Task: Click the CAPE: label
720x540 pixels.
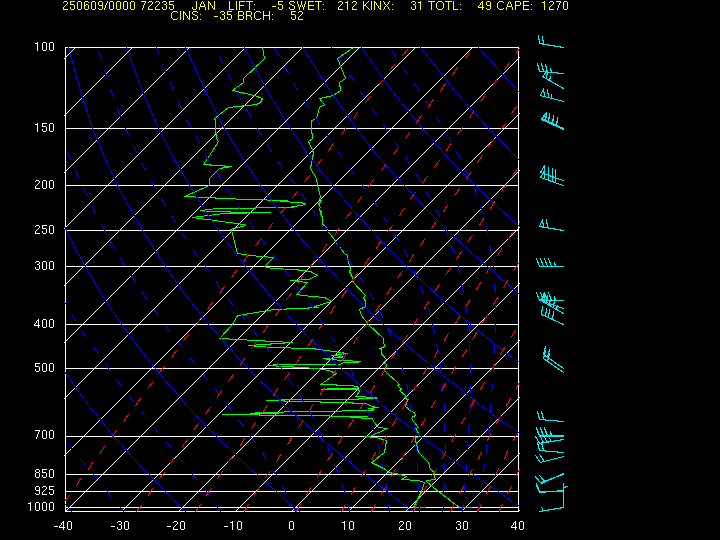Action: click(513, 6)
